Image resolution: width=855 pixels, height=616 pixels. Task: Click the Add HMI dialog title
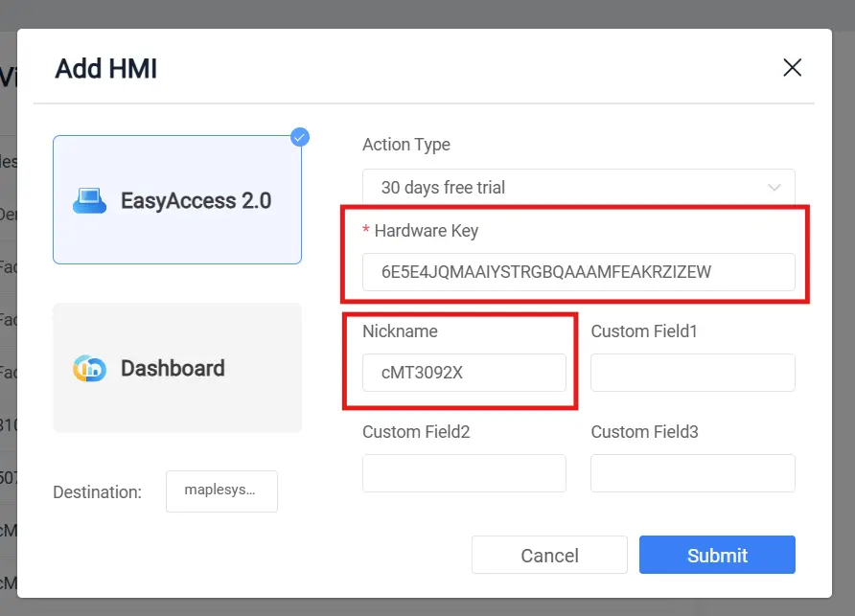click(x=105, y=68)
